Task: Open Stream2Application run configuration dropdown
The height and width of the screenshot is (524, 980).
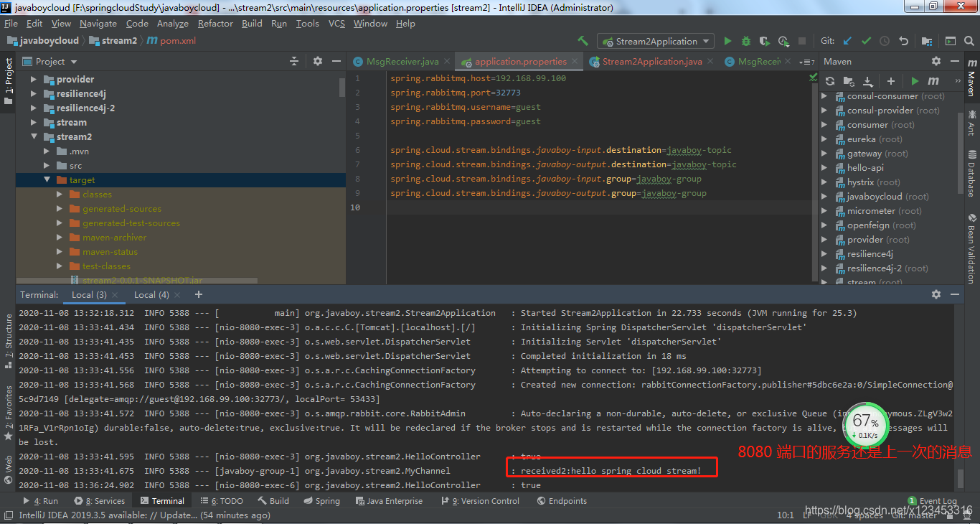Action: coord(656,41)
